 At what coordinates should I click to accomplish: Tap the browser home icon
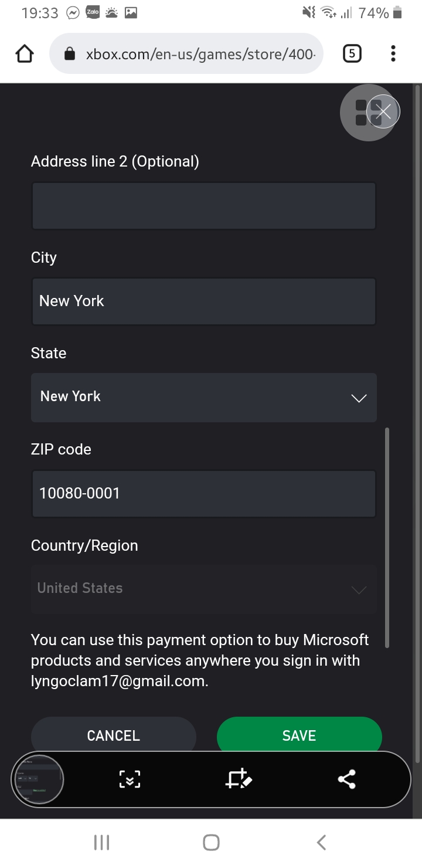tap(25, 55)
